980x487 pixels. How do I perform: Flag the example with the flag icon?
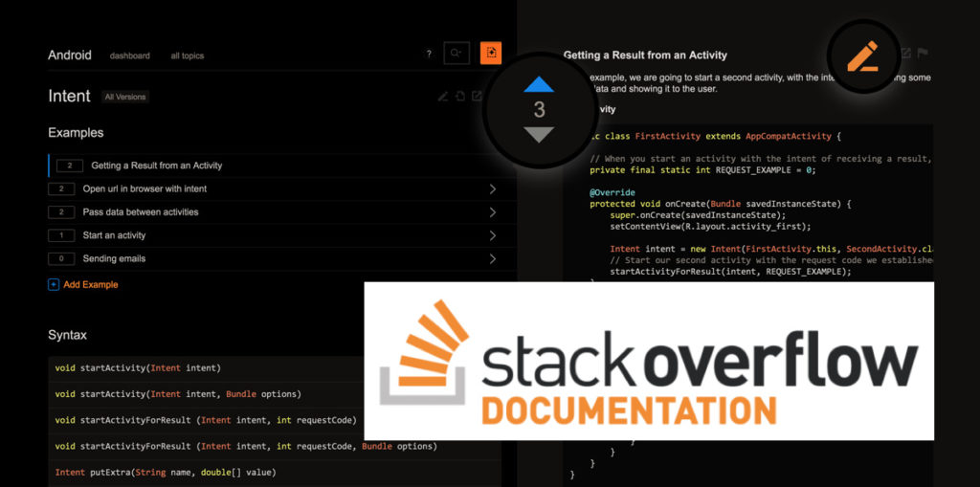click(923, 54)
